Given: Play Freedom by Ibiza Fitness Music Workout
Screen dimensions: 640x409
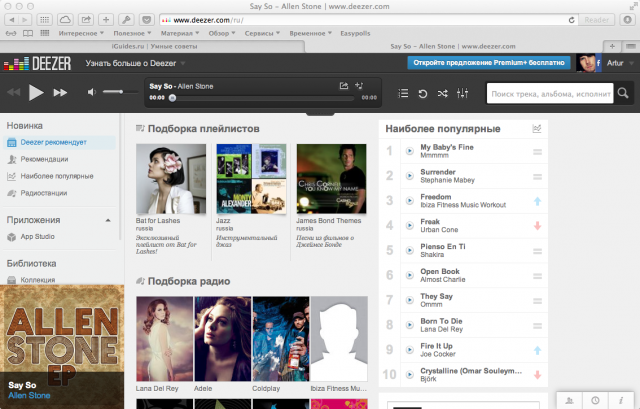Looking at the screenshot, I should click(409, 201).
